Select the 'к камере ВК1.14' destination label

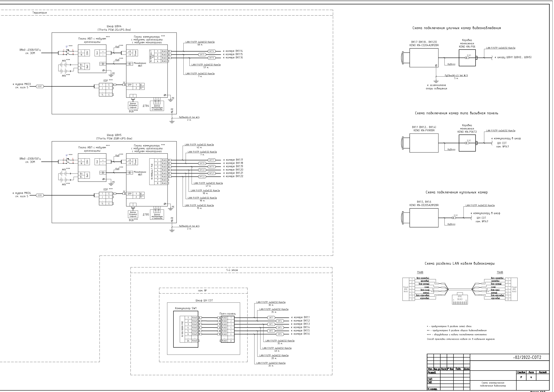[x=233, y=51]
